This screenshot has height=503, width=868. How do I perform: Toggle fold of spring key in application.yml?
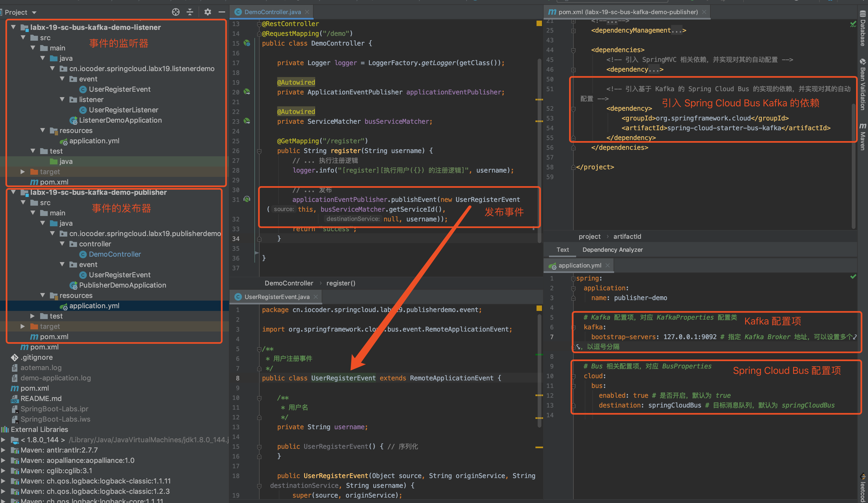(x=573, y=278)
